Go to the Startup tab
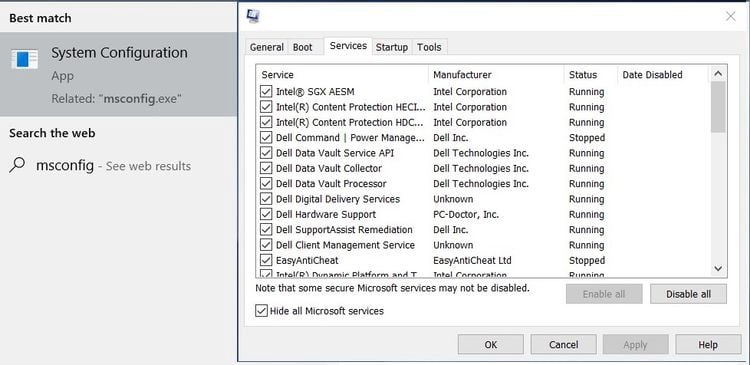 click(x=392, y=47)
